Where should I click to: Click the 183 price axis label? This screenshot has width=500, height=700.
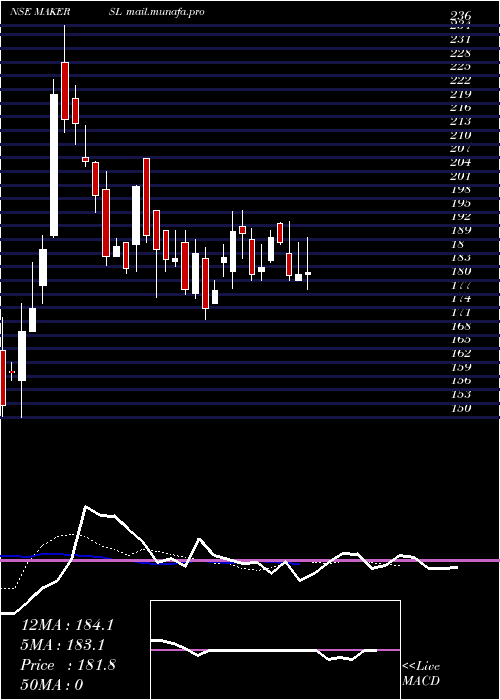point(461,258)
